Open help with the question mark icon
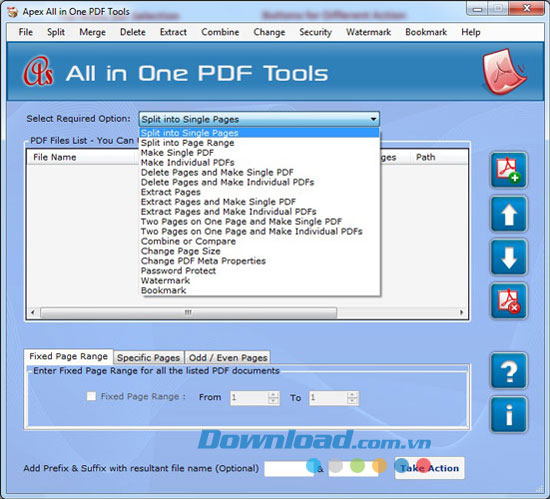This screenshot has width=550, height=499. 508,371
